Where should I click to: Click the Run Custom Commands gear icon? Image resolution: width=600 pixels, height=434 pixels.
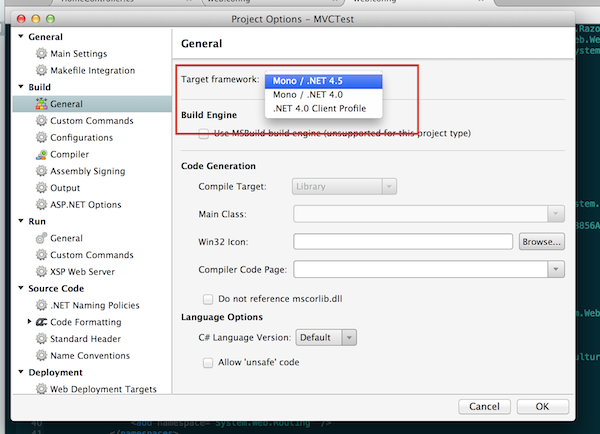[41, 255]
